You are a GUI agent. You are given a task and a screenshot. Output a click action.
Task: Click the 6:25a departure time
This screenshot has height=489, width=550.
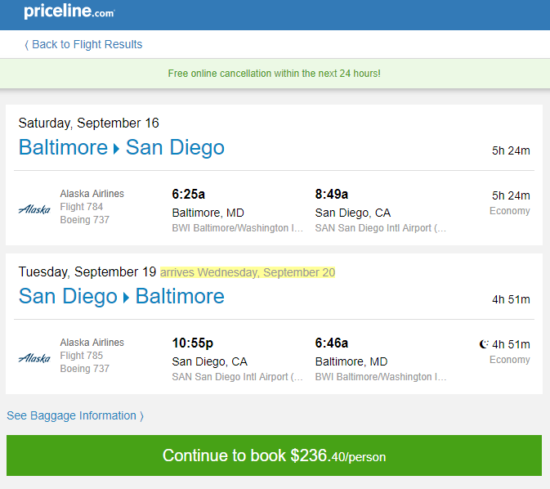(x=188, y=194)
